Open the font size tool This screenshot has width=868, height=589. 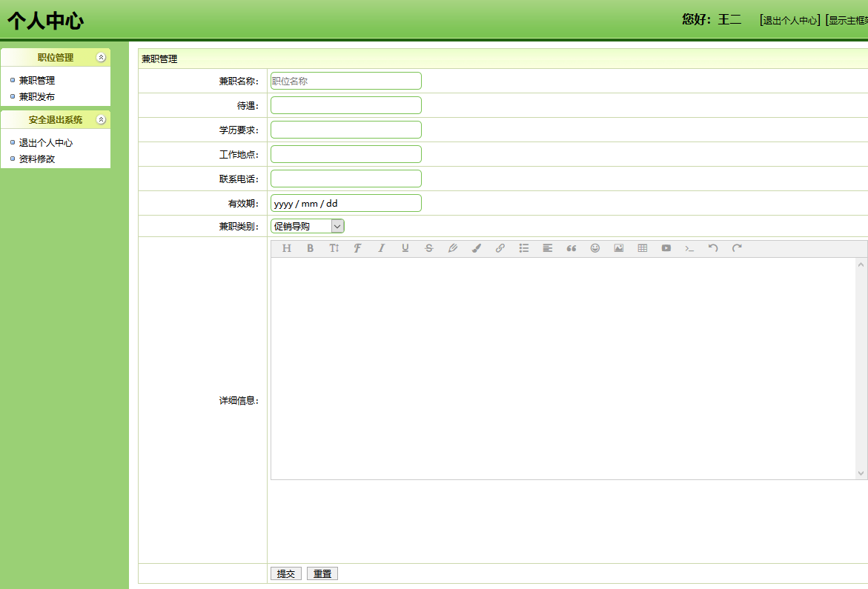pos(334,248)
